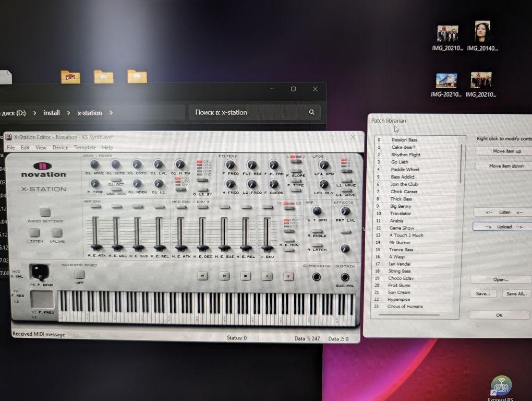The image size is (532, 401).
Task: Toggle the A. LATCH arp button
Action: (317, 245)
